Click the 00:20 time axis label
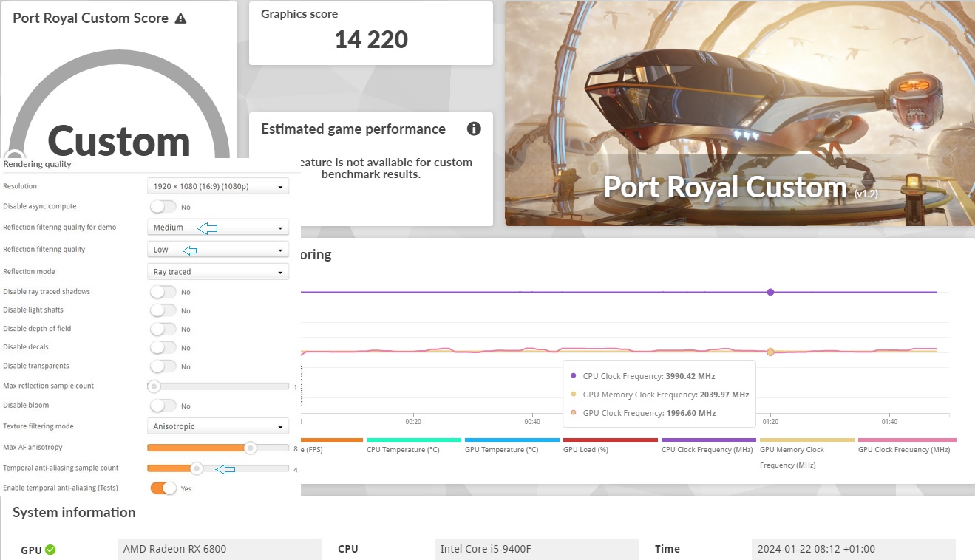The width and height of the screenshot is (975, 560). (413, 422)
